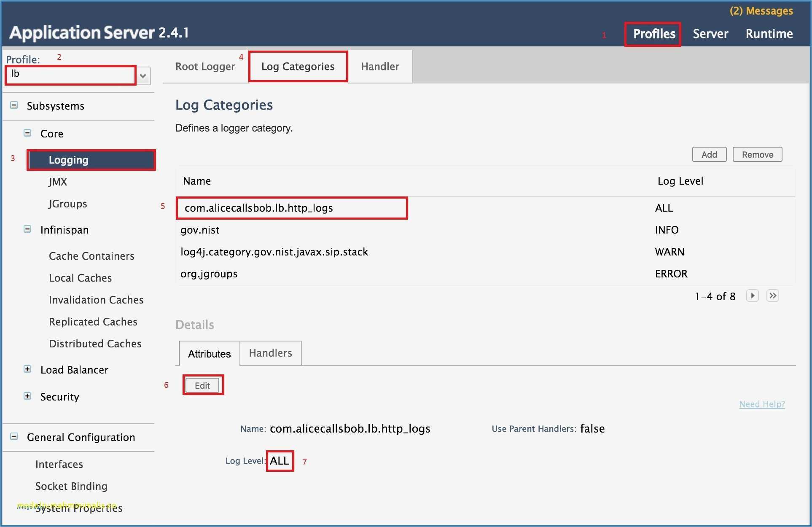Go to next page of log categories
This screenshot has width=812, height=527.
coord(752,296)
